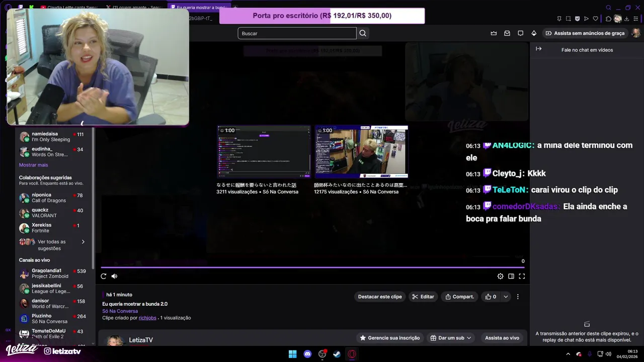Open Opera GX from the taskbar
This screenshot has height=362, width=644.
352,354
